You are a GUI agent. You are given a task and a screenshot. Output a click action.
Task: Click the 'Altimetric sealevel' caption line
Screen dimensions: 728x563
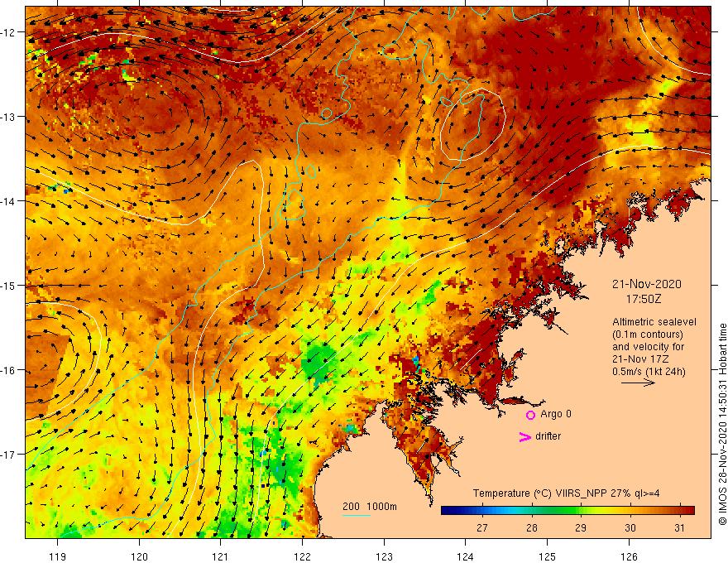coord(654,322)
